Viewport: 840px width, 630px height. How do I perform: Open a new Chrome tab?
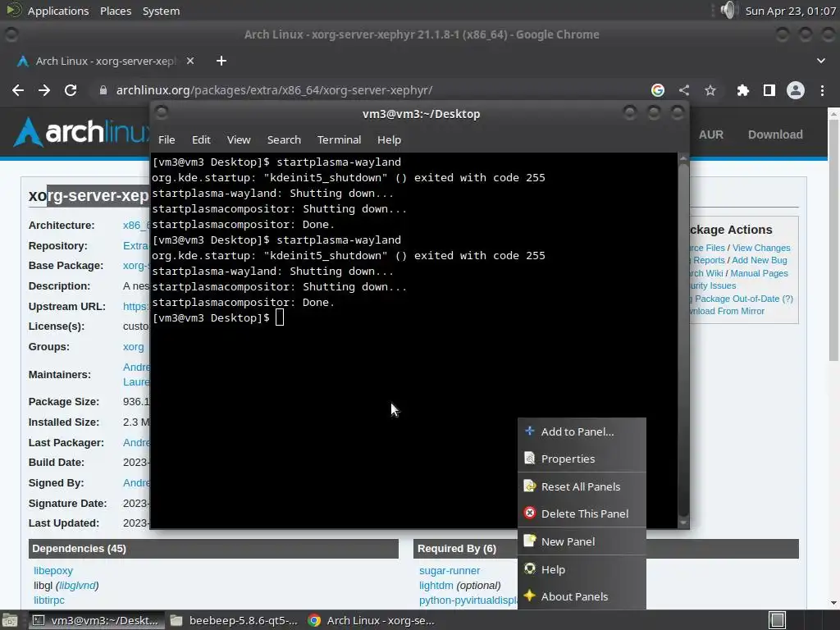point(221,61)
